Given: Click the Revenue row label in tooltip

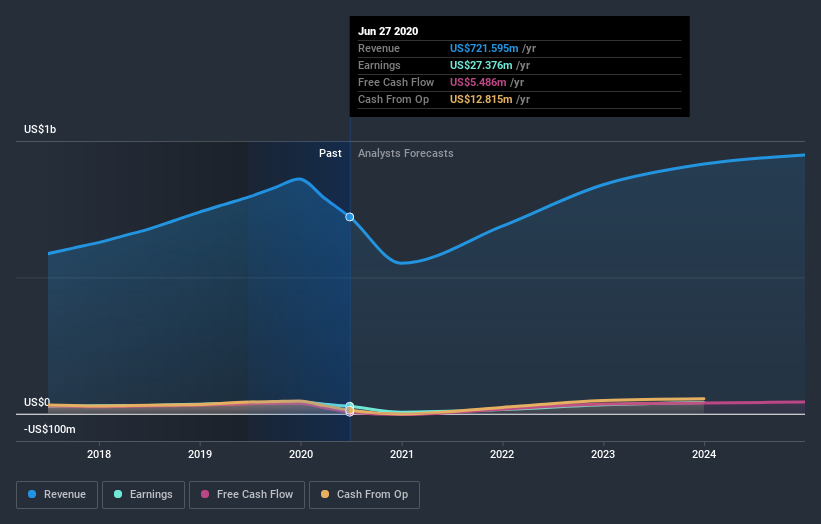Looking at the screenshot, I should [x=379, y=48].
